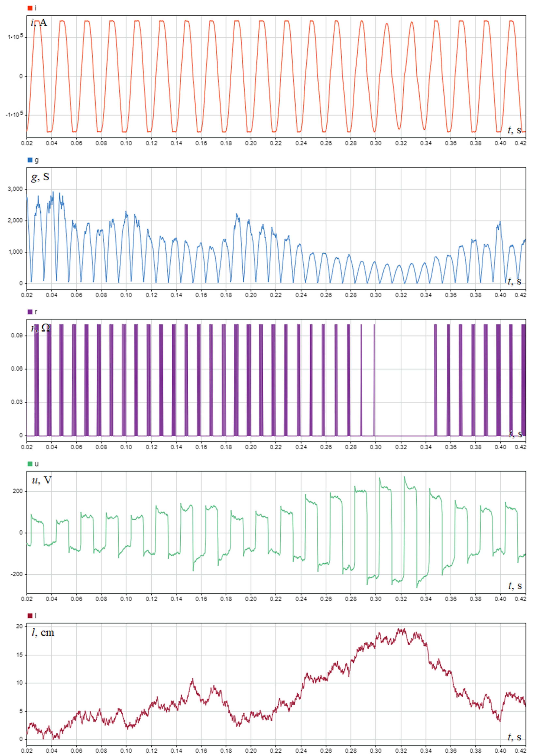Click the 't, s' label in the bottom length chart

click(515, 737)
